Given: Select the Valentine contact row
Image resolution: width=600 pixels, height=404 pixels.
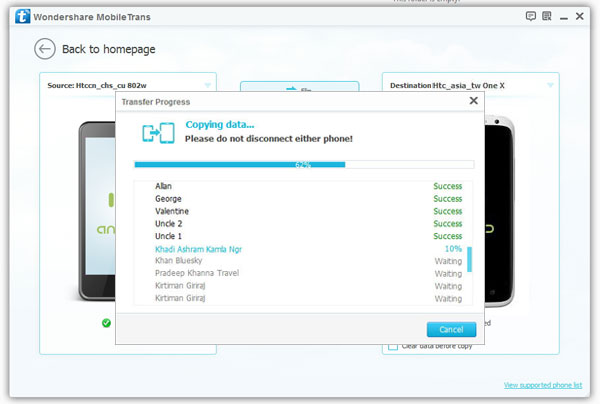Looking at the screenshot, I should pos(303,211).
